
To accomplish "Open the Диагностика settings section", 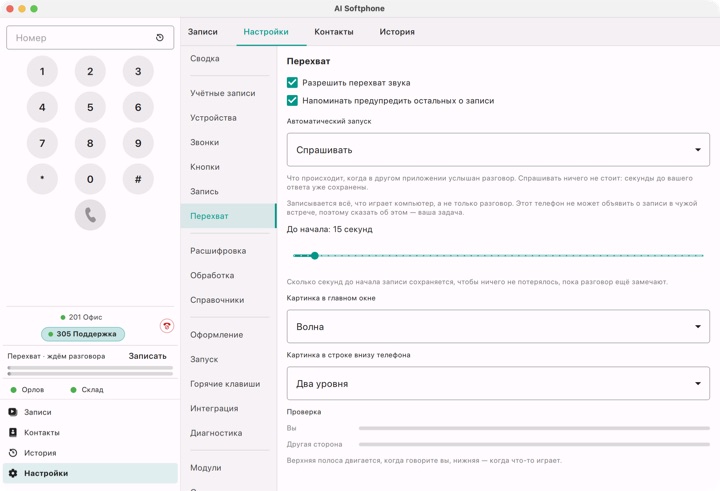I will point(228,433).
